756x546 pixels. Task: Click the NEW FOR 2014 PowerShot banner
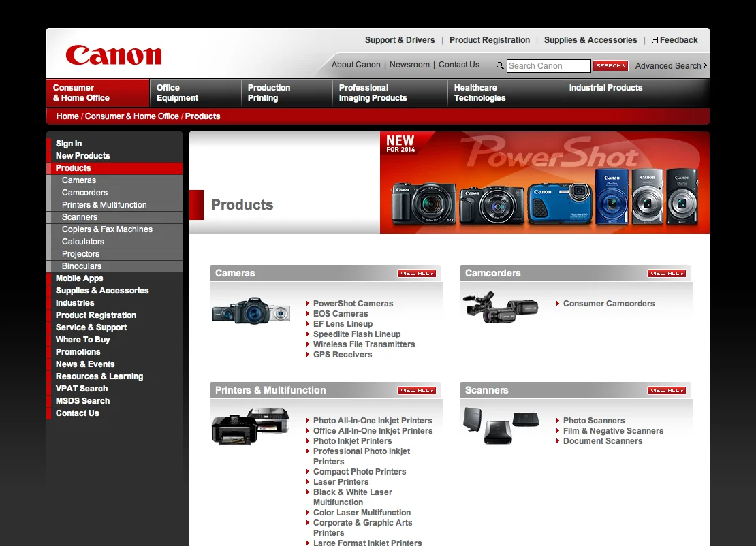(x=545, y=182)
